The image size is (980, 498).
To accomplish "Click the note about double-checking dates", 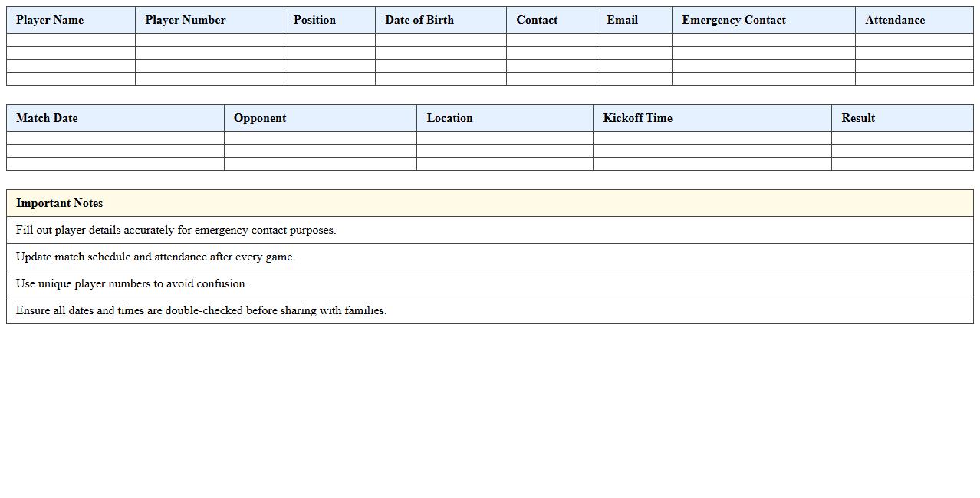I will (201, 310).
